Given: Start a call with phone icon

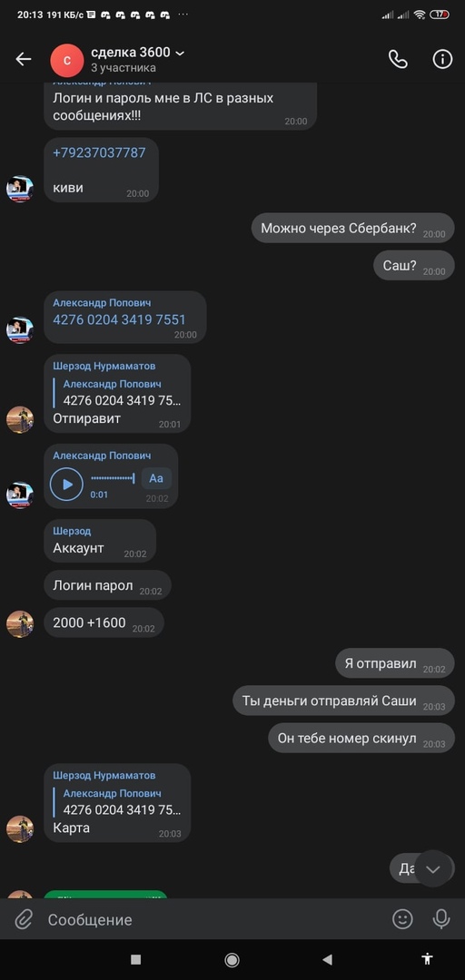Looking at the screenshot, I should pyautogui.click(x=398, y=59).
